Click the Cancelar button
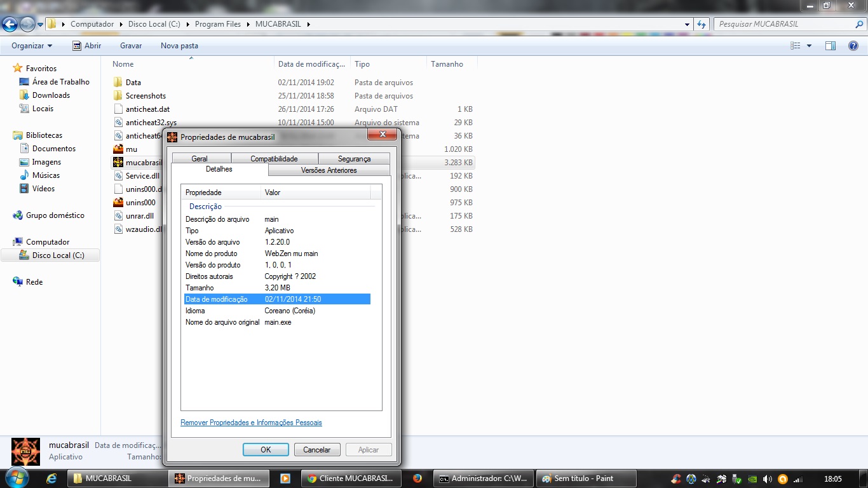Image resolution: width=868 pixels, height=488 pixels. pyautogui.click(x=316, y=450)
